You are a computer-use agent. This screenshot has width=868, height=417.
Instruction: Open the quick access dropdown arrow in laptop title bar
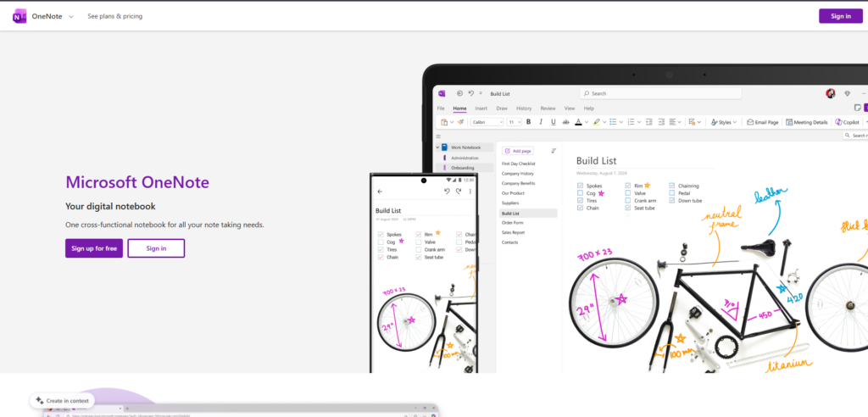[x=481, y=93]
